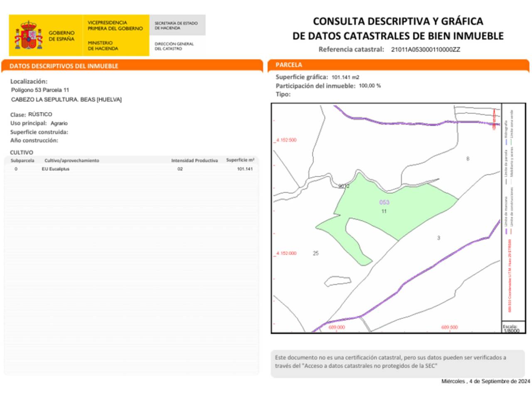Viewport: 532px width, 399px height.
Task: Click the '9012' label on the map
Action: [344, 186]
